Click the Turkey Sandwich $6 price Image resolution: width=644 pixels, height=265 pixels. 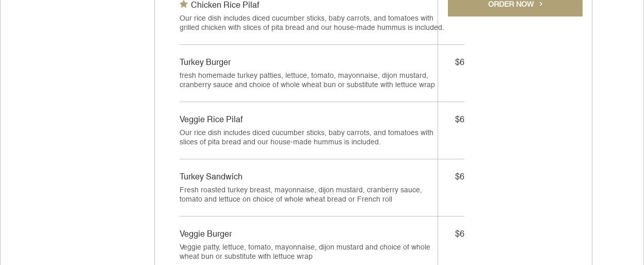click(x=459, y=177)
